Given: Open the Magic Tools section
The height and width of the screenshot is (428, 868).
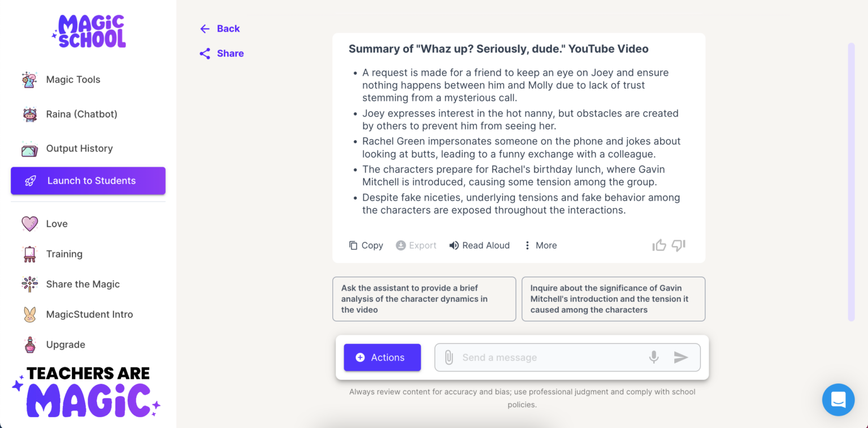Looking at the screenshot, I should pos(73,79).
